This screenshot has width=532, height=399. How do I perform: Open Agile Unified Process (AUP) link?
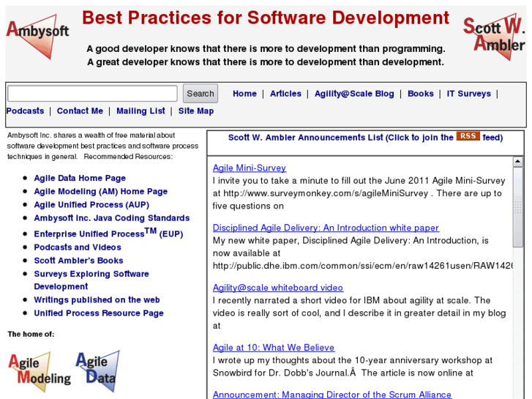coord(91,205)
